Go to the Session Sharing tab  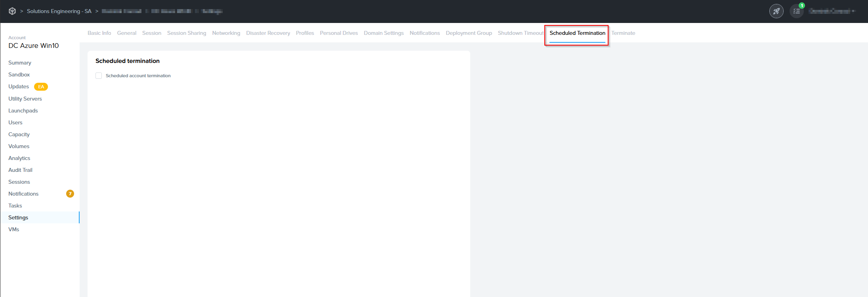click(186, 33)
